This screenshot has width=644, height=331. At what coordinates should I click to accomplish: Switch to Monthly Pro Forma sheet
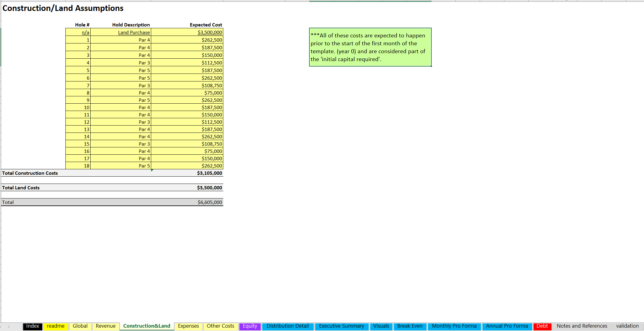click(x=454, y=326)
